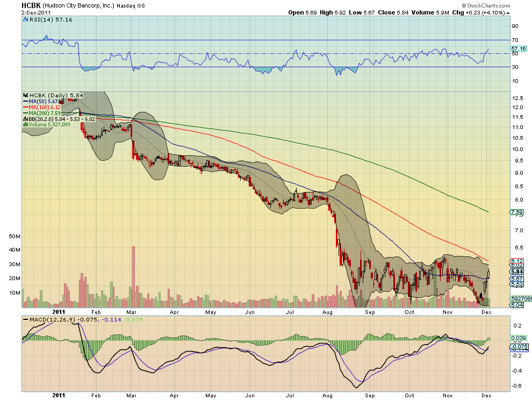Click the price axis label 12.5
This screenshot has height=400, width=532.
(x=517, y=98)
